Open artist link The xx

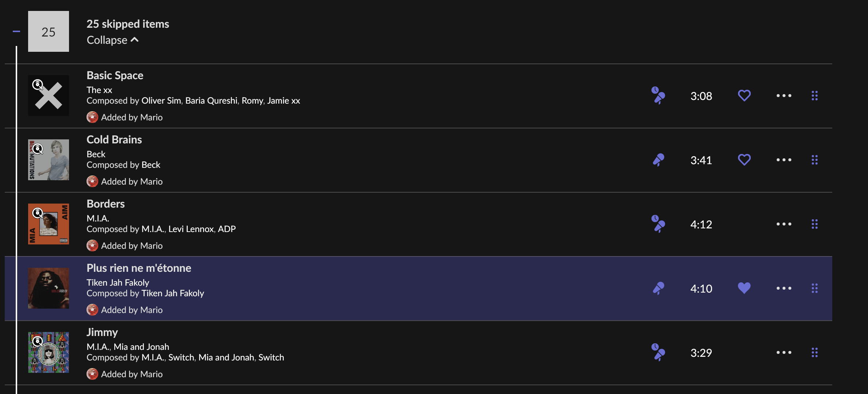99,90
